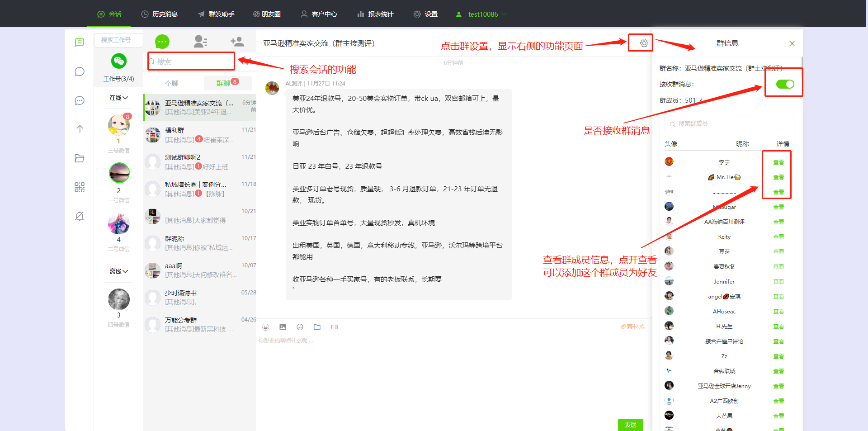Click the green conversations bubble icon
Image resolution: width=868 pixels, height=431 pixels.
[x=162, y=42]
